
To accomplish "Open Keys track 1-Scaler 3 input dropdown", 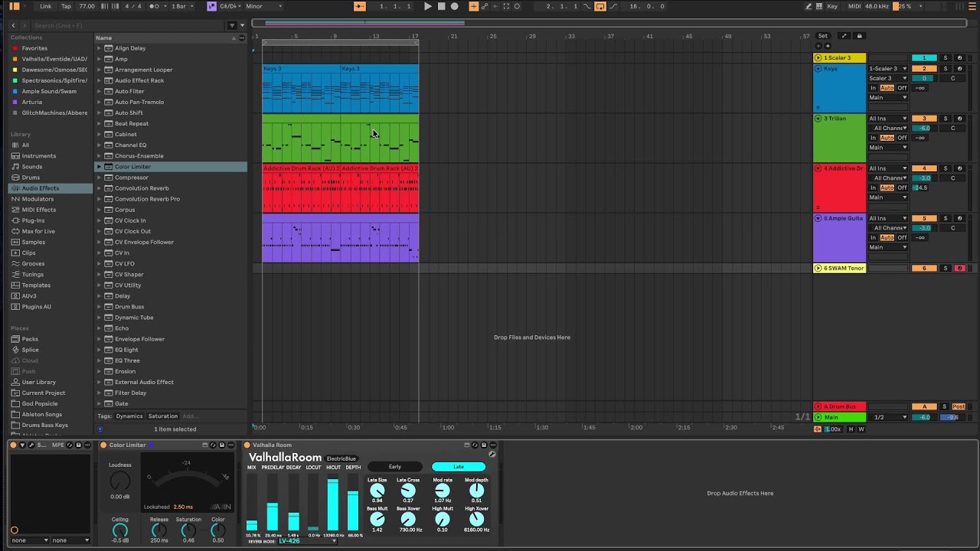I will (x=888, y=69).
